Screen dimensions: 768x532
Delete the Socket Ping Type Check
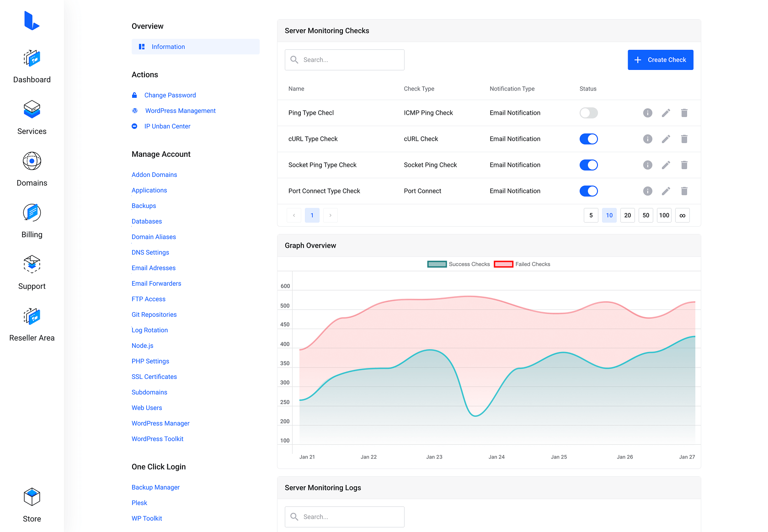(x=684, y=165)
